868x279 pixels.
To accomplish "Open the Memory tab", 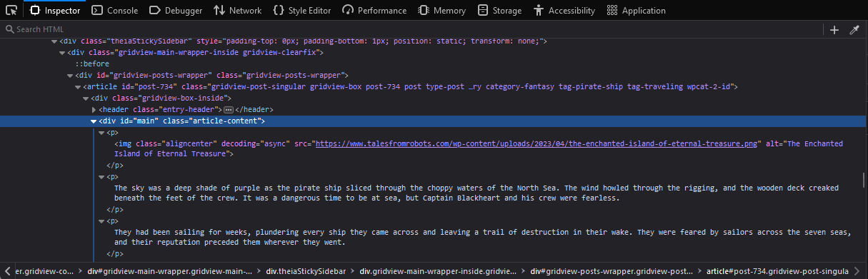I will [x=442, y=11].
